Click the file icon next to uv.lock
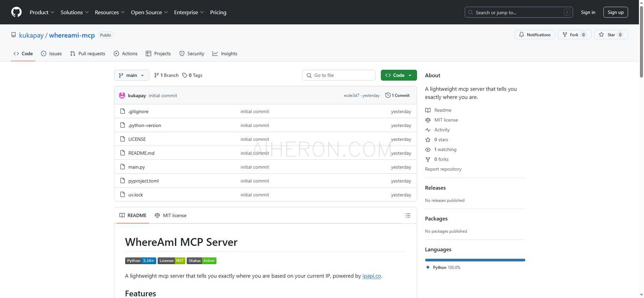The image size is (644, 298). tap(123, 195)
